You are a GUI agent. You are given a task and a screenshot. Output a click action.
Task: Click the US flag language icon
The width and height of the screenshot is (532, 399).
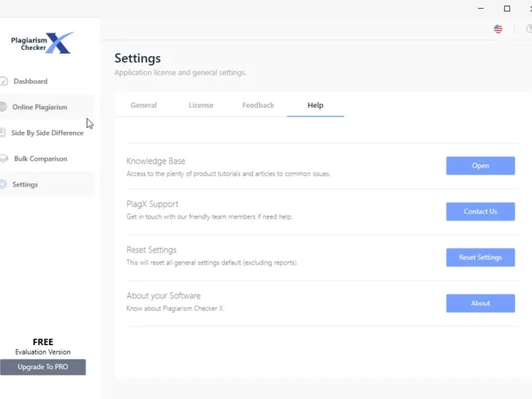pyautogui.click(x=498, y=29)
